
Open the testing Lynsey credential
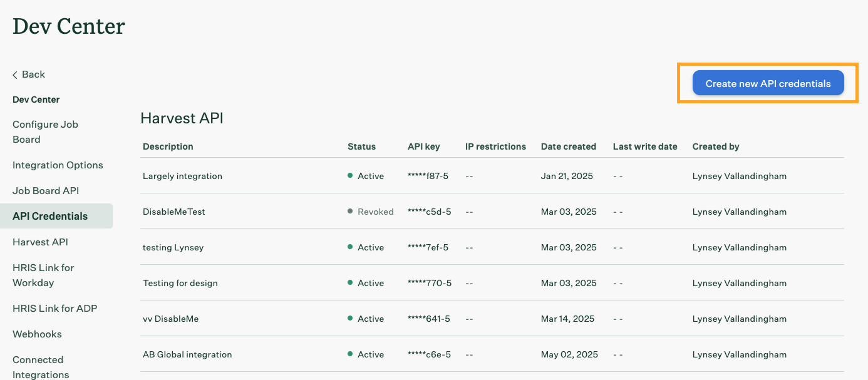coord(173,248)
